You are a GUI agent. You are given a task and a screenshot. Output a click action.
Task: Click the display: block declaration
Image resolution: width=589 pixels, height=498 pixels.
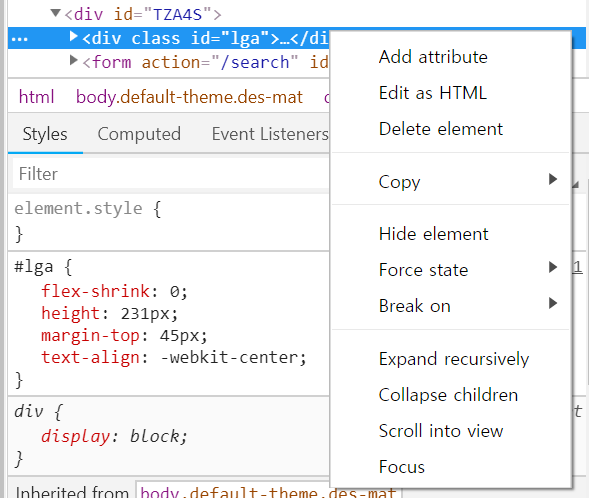(114, 436)
